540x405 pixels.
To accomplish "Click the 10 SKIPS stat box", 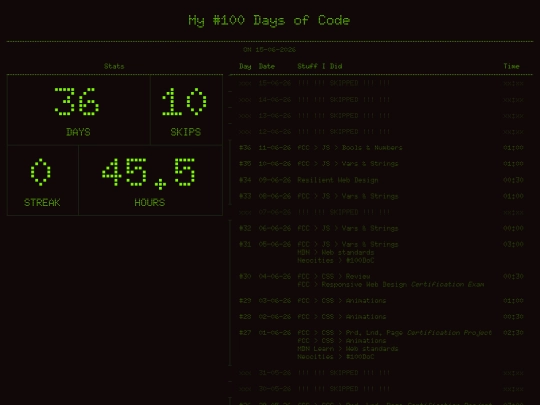I will pyautogui.click(x=186, y=110).
